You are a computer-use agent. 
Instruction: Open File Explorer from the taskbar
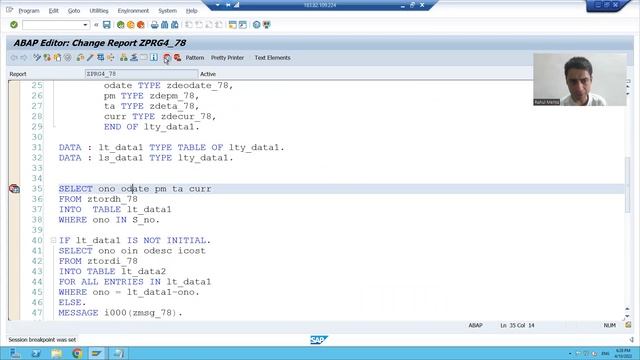pyautogui.click(x=56, y=353)
